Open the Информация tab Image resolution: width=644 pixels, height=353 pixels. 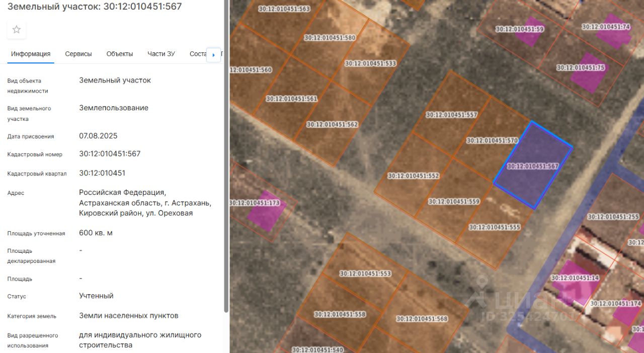31,54
